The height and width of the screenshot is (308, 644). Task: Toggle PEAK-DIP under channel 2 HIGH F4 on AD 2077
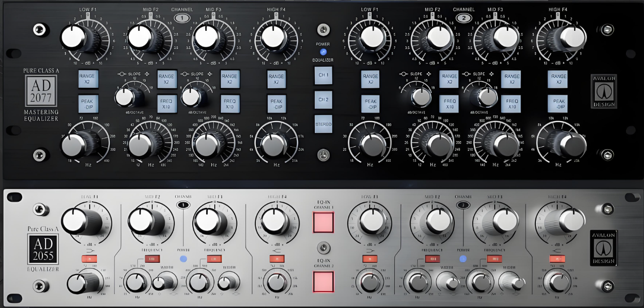[559, 103]
